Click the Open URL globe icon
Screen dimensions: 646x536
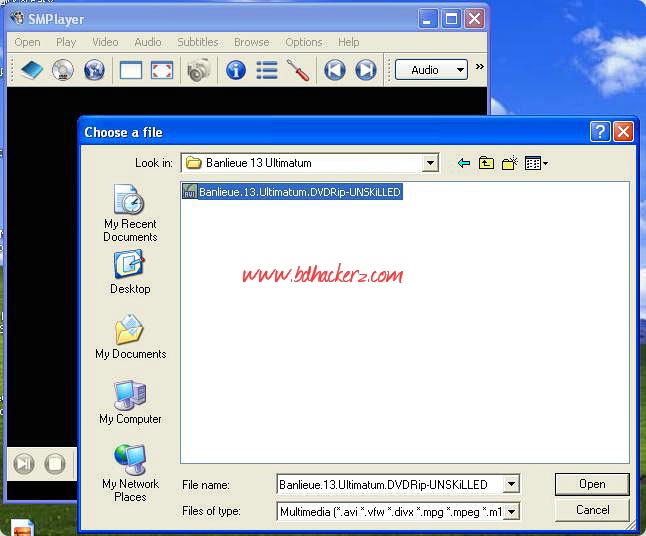point(94,70)
